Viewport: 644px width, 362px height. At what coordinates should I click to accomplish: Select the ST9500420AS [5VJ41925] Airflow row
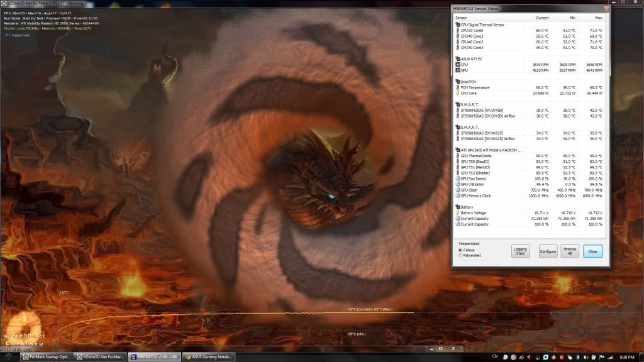tap(529, 139)
